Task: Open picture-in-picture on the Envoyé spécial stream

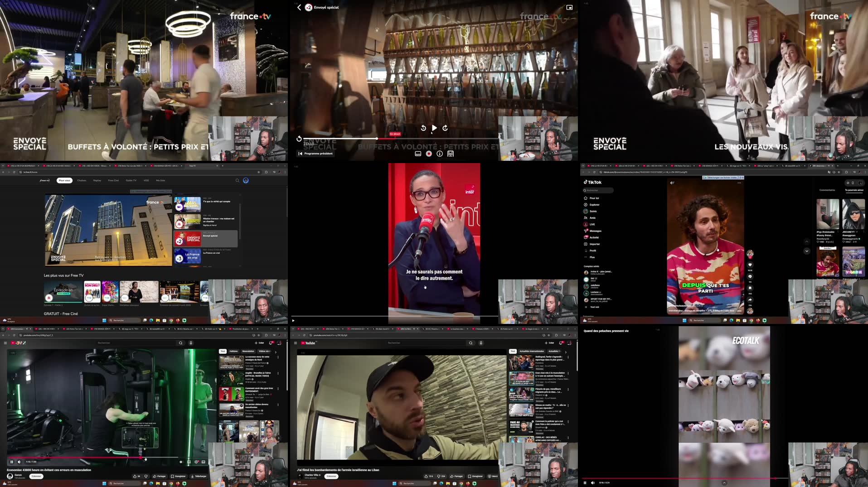Action: tap(570, 7)
